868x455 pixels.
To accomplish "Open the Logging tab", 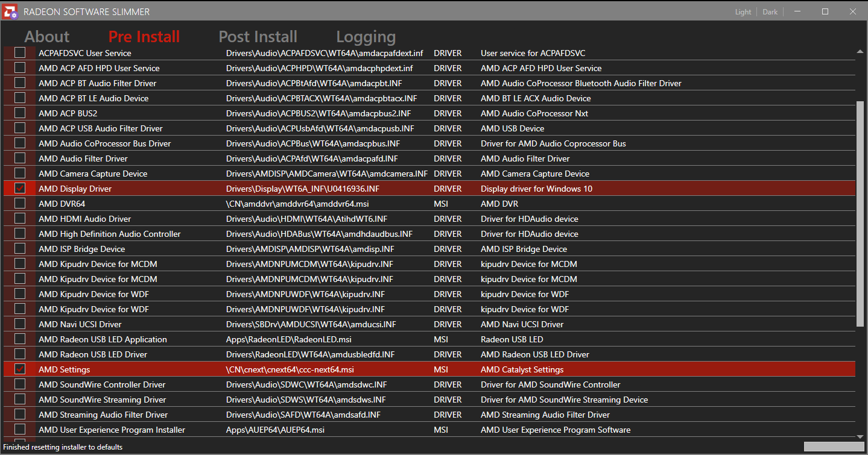I will pos(366,37).
